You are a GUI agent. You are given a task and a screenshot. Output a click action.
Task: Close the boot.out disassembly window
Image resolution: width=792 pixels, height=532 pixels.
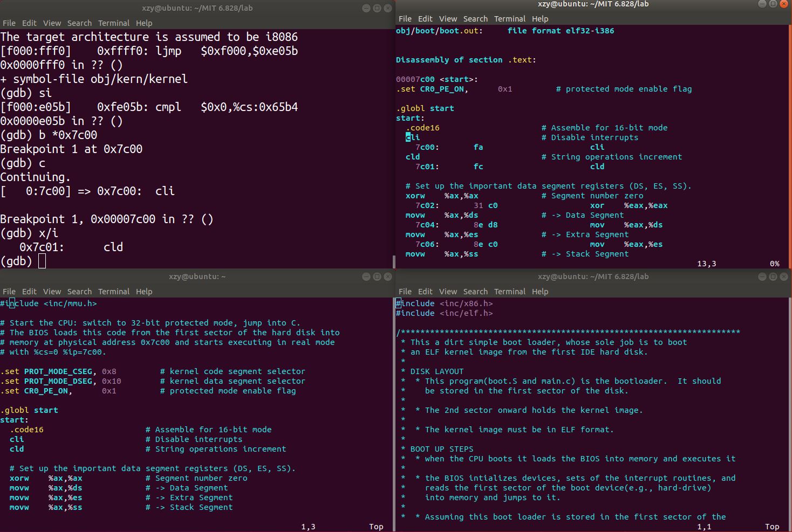coord(783,4)
